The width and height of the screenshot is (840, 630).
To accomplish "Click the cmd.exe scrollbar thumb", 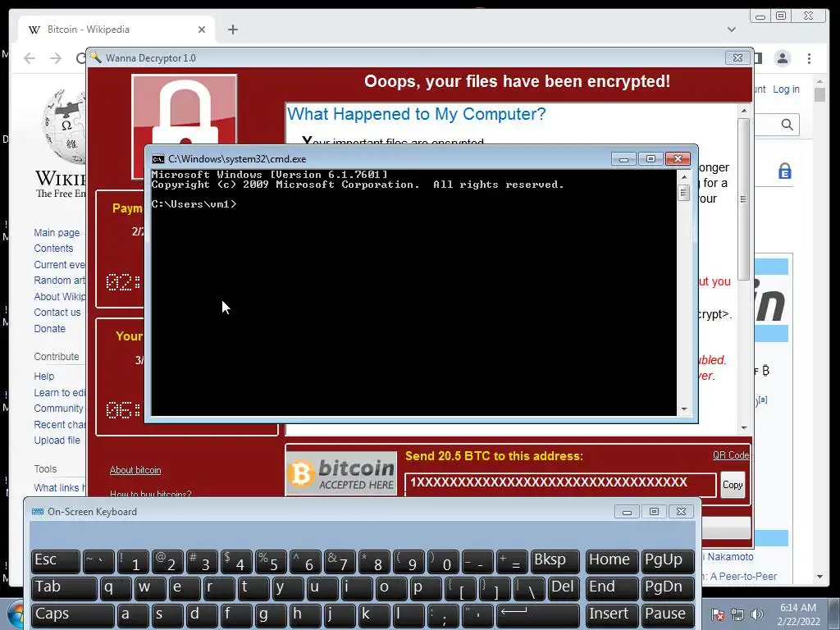I will pyautogui.click(x=683, y=192).
